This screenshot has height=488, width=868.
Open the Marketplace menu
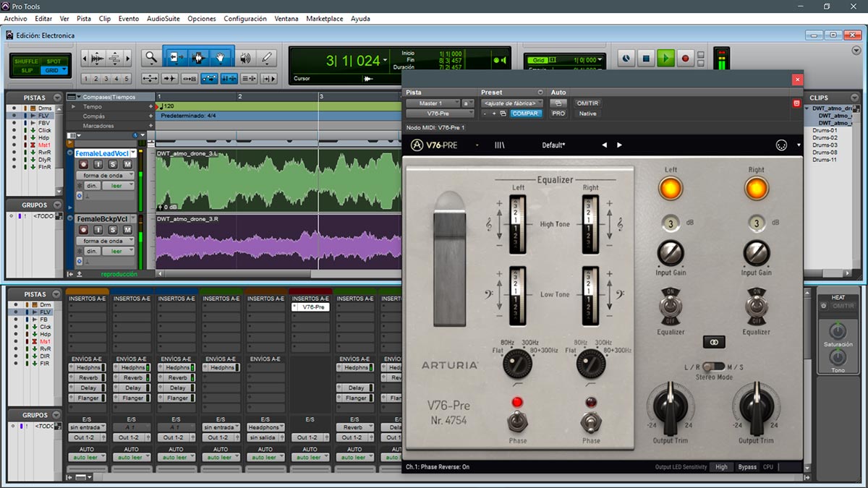click(325, 19)
